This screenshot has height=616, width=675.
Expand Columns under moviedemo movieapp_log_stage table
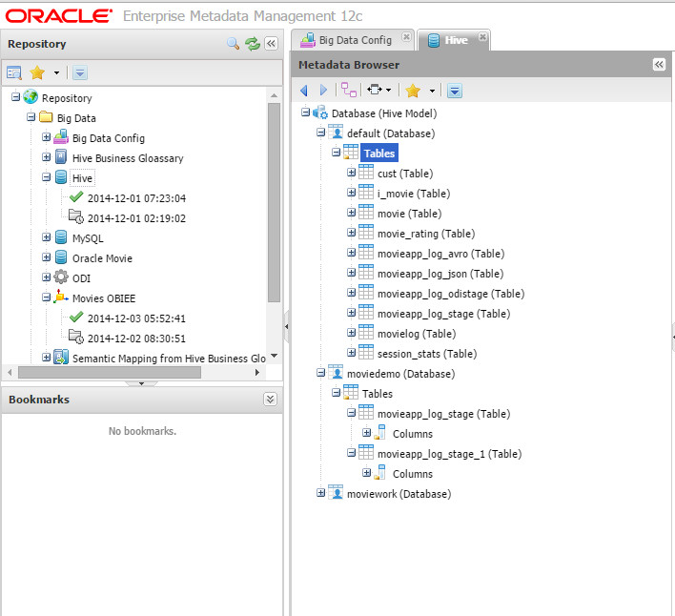pyautogui.click(x=367, y=433)
